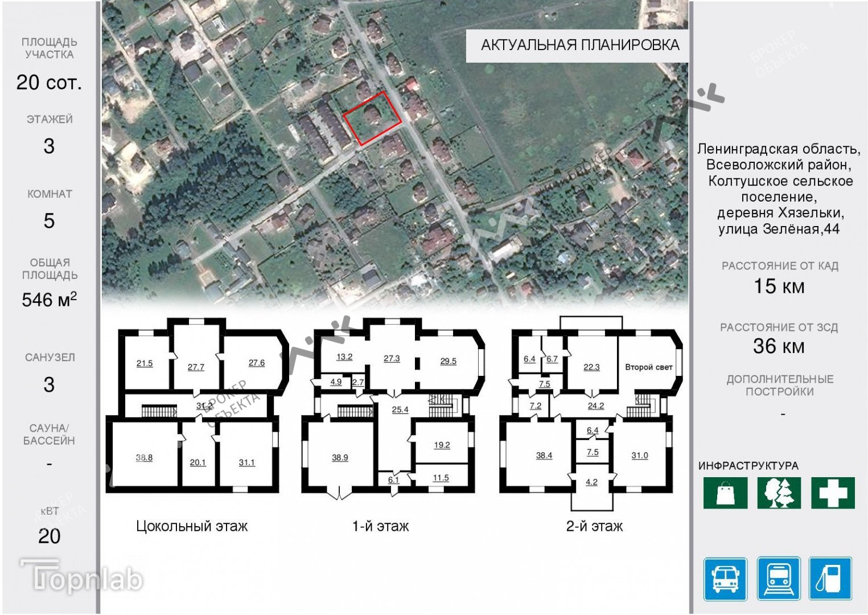Click the blue bus transport icon

click(725, 579)
